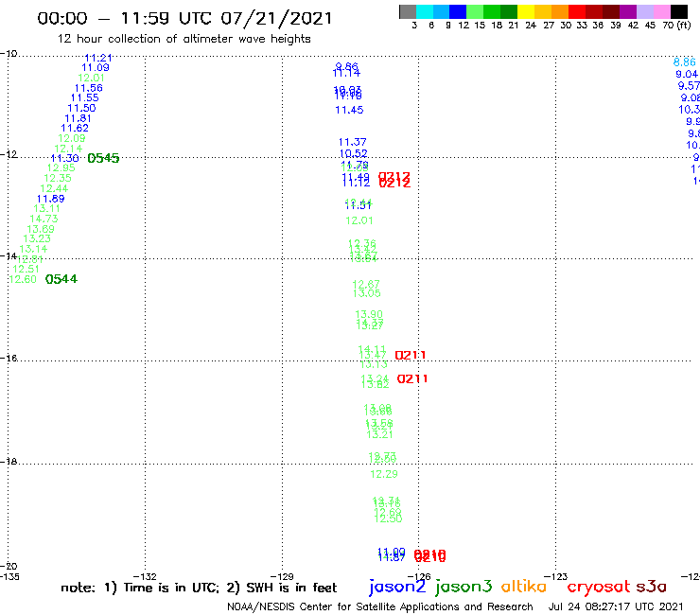Click wave height value '9.57'

(689, 86)
